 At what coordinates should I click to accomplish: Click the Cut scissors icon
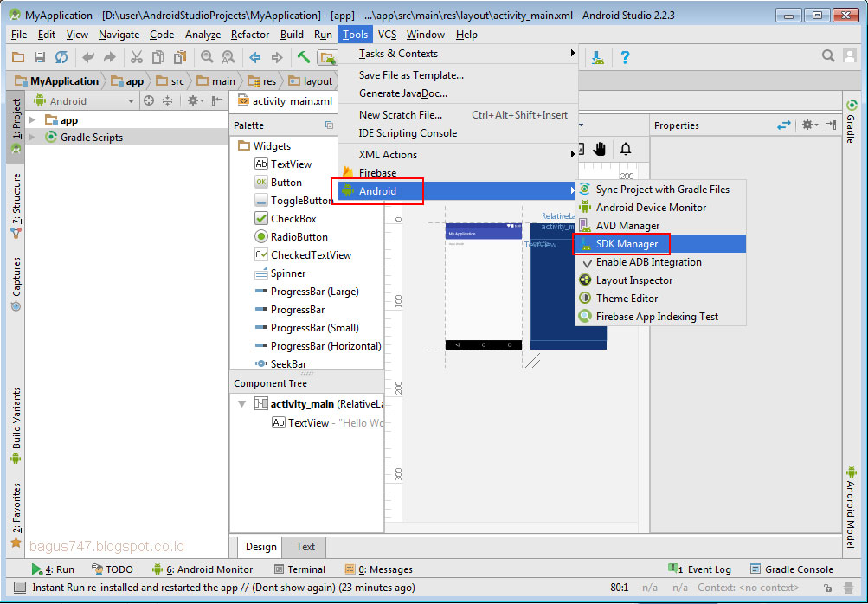136,57
